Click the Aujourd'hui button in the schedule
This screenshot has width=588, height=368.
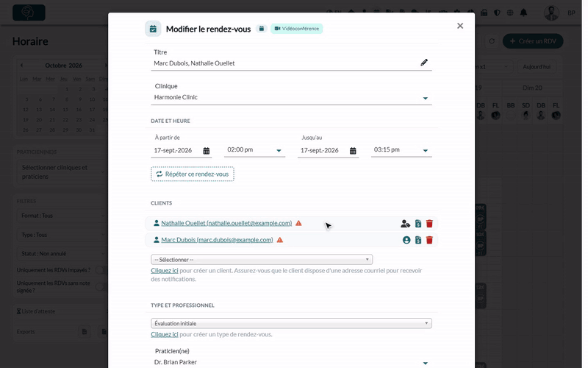pyautogui.click(x=537, y=67)
